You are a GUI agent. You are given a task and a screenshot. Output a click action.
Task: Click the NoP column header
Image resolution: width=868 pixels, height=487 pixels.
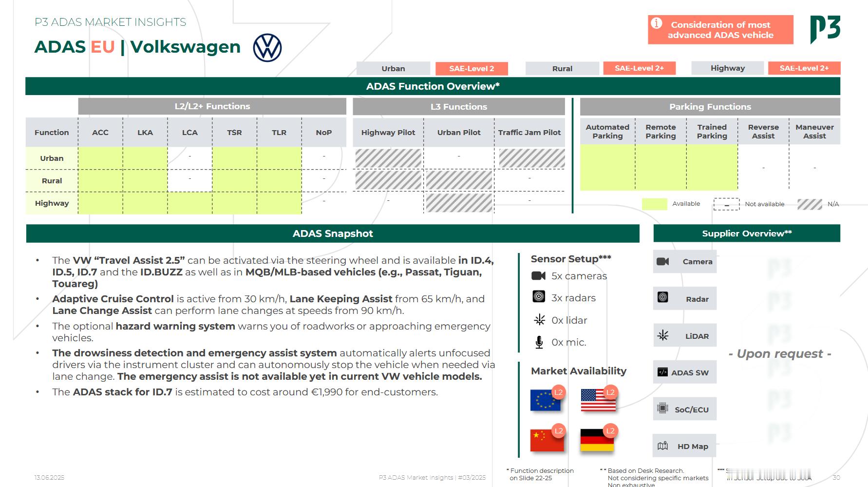click(x=324, y=133)
